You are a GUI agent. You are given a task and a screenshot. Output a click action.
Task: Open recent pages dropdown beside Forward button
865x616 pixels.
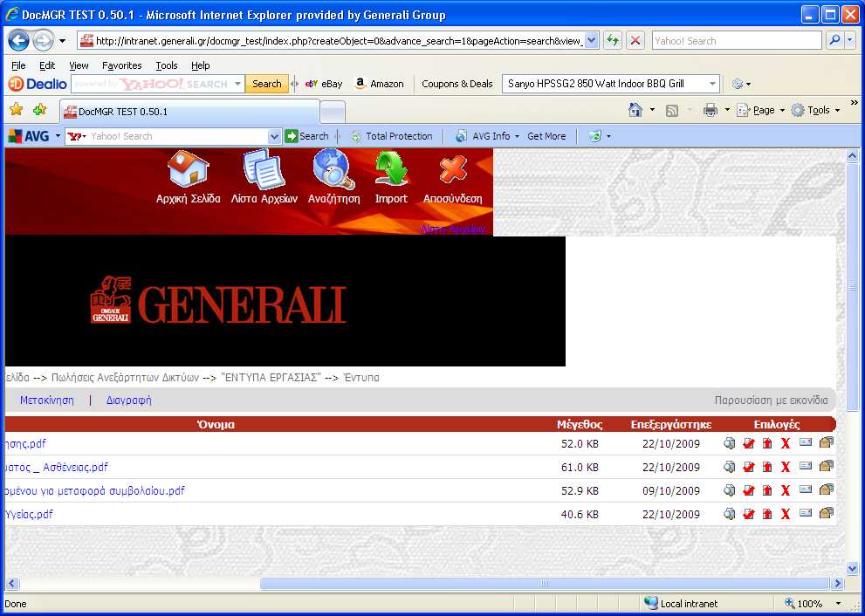pos(62,41)
